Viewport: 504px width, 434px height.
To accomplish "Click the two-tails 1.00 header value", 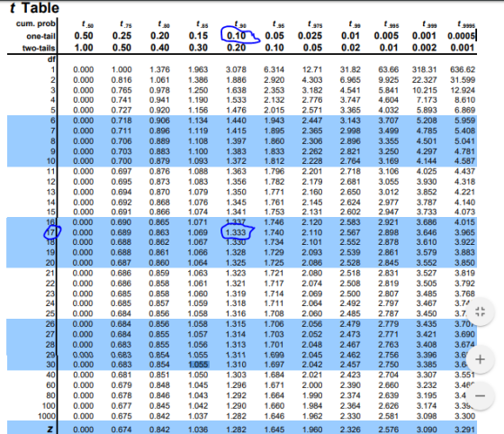I will tap(84, 48).
